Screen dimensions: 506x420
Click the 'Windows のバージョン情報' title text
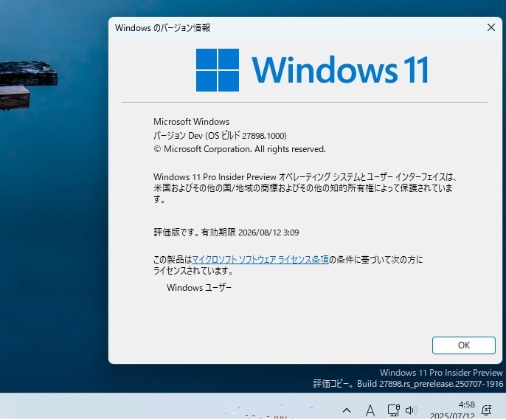(x=162, y=28)
